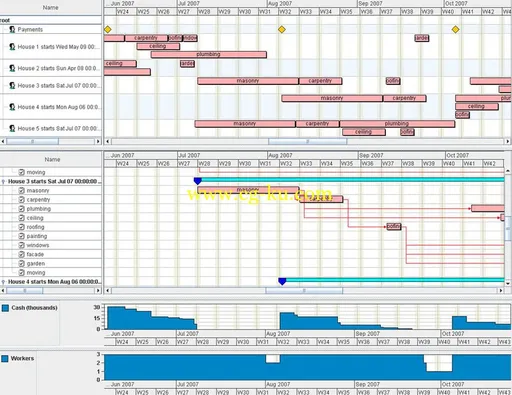Click horizontal scrollbar thumb of top Gantt chart
Viewport: 512px width, 395px height.
(x=307, y=141)
